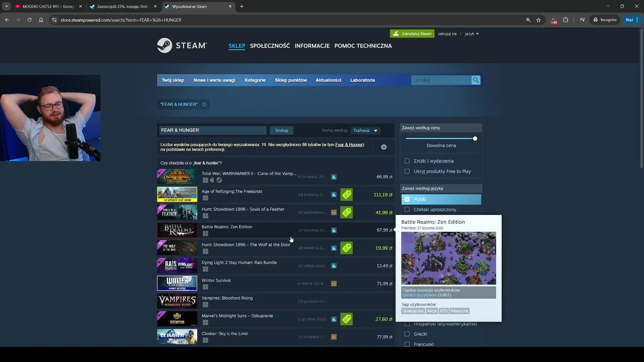Click discount tag icon for The Wolf at the Door

click(x=346, y=248)
